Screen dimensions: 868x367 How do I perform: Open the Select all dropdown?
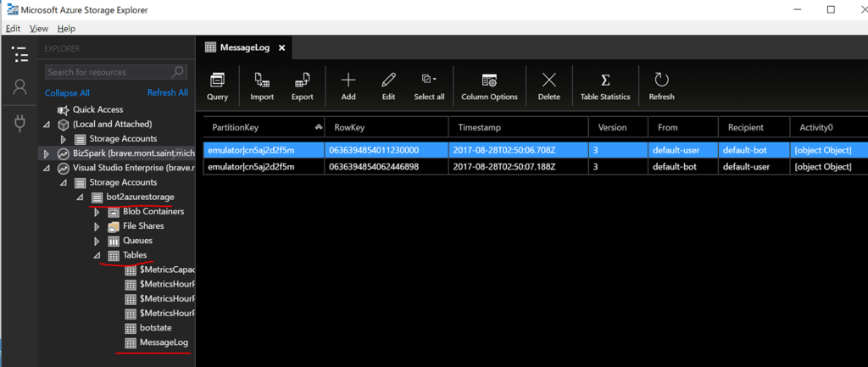tap(429, 87)
